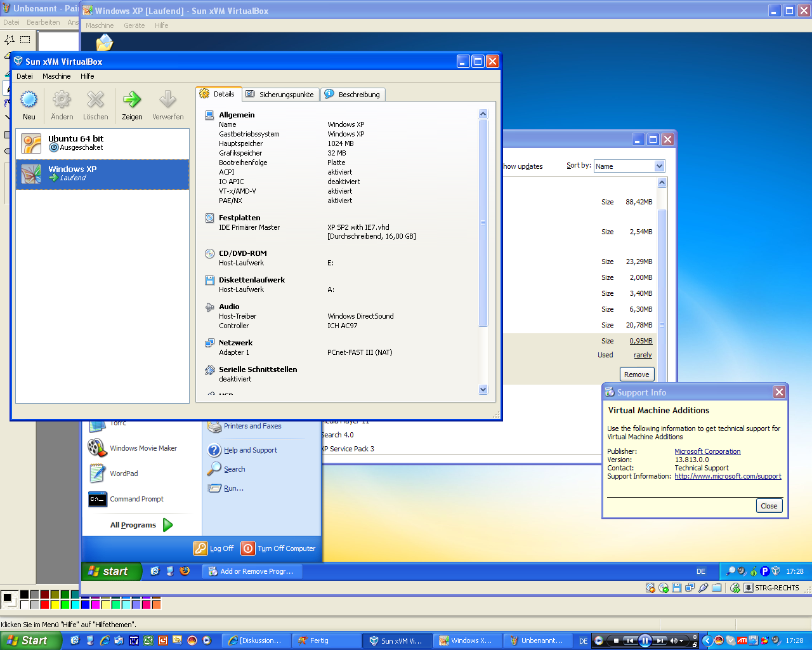Click the Ändern gear icon
Image resolution: width=812 pixels, height=650 pixels.
click(62, 100)
